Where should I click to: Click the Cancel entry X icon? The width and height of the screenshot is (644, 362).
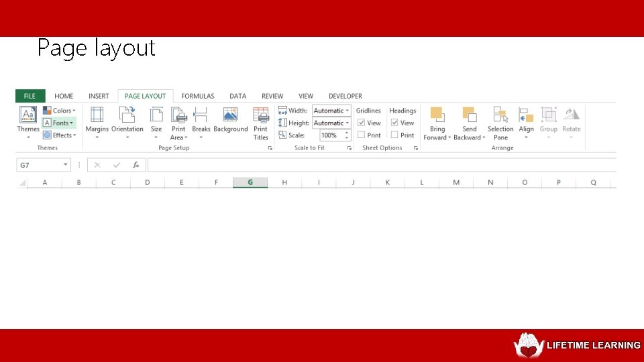coord(97,165)
